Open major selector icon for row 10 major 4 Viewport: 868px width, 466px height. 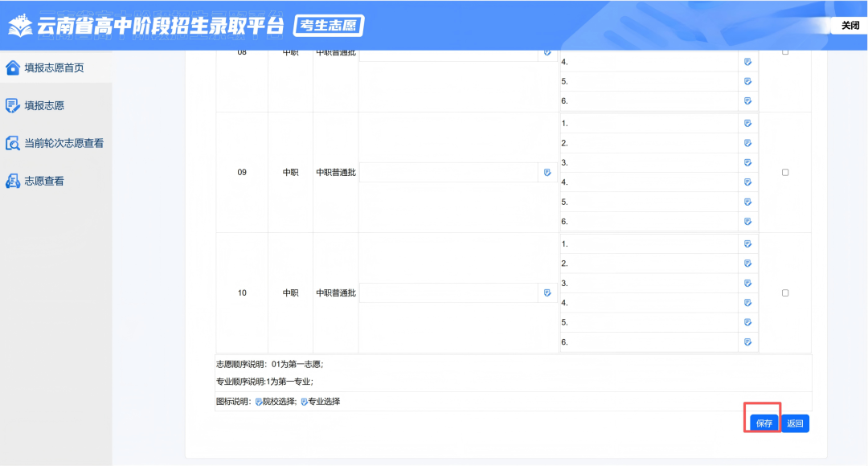(748, 303)
